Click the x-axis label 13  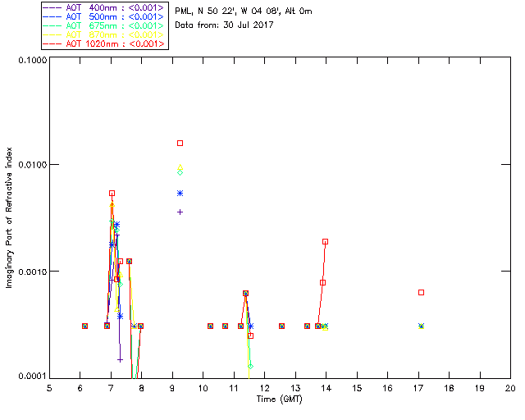click(295, 388)
